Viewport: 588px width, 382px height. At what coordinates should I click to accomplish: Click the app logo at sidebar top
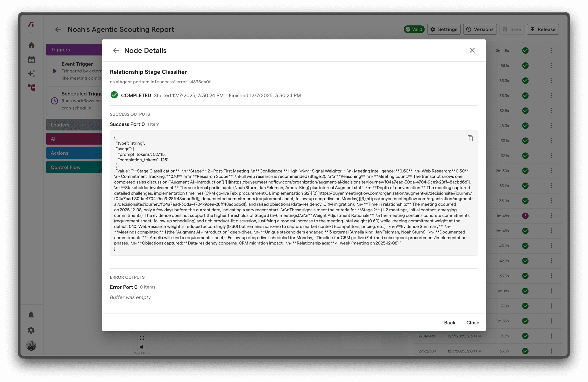[x=31, y=25]
